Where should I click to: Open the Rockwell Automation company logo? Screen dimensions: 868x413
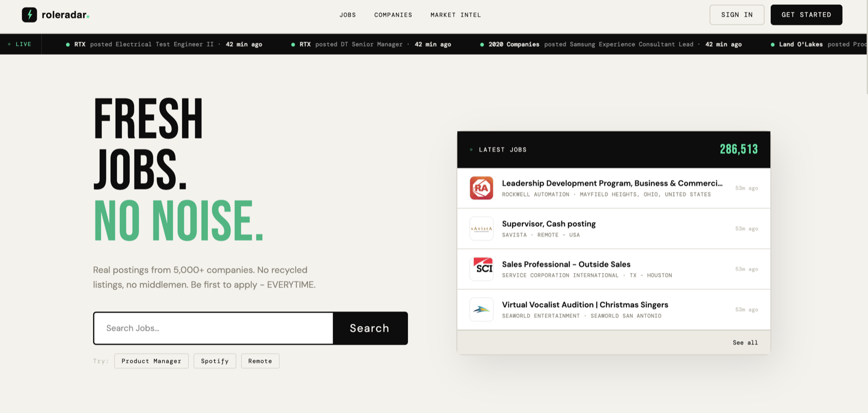coord(481,188)
